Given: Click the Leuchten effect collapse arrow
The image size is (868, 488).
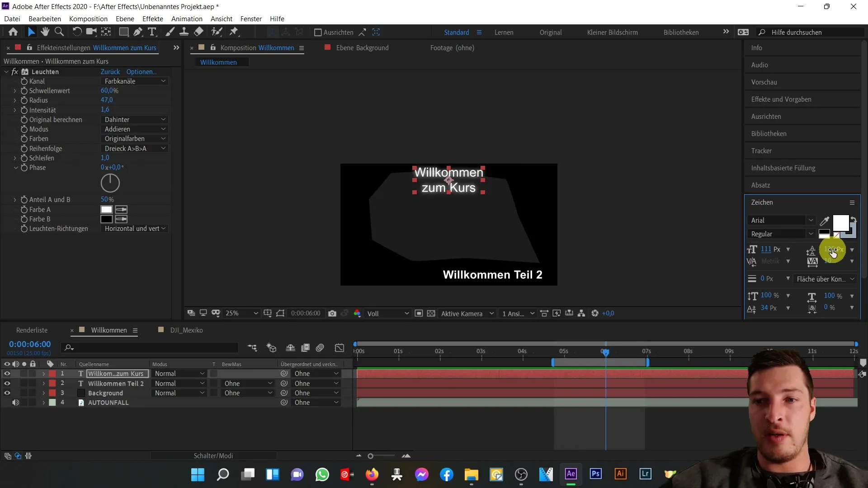Looking at the screenshot, I should coord(6,71).
